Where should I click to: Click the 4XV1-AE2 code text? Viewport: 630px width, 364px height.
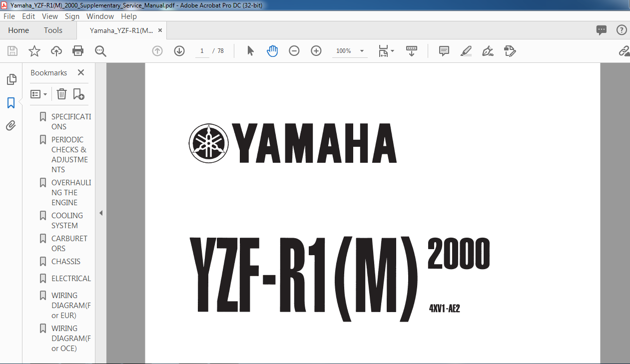(444, 308)
